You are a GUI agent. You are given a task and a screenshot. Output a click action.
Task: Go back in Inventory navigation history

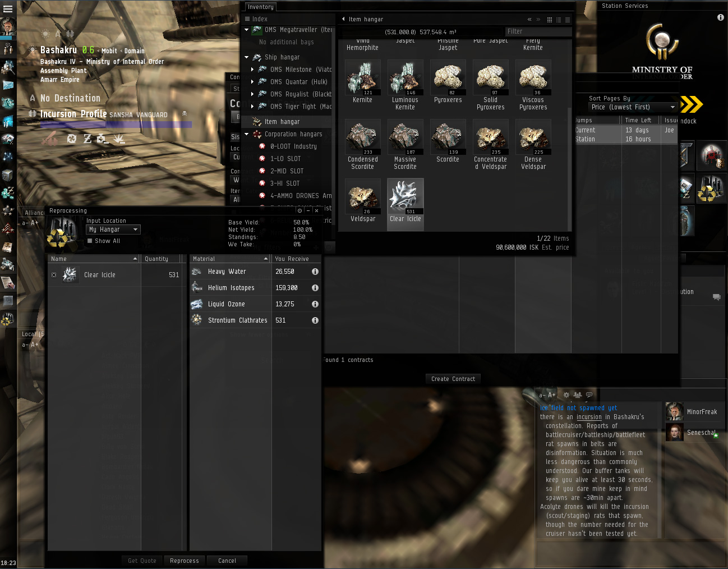(529, 19)
